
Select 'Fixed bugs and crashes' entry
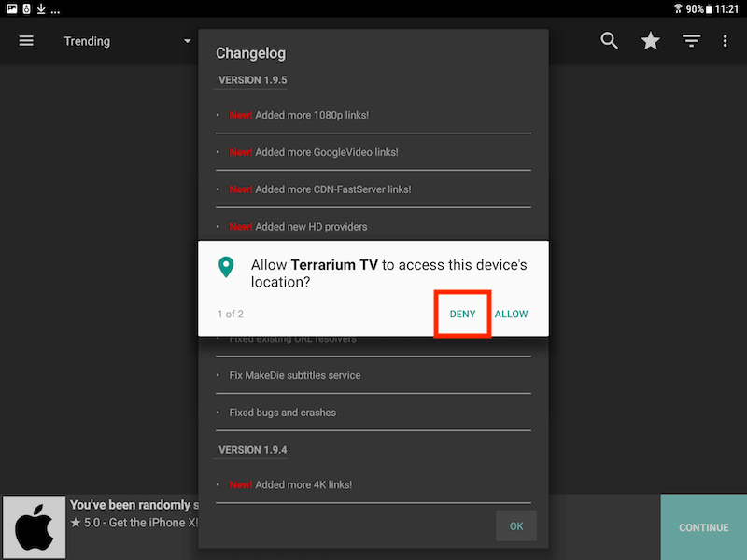[x=373, y=413]
